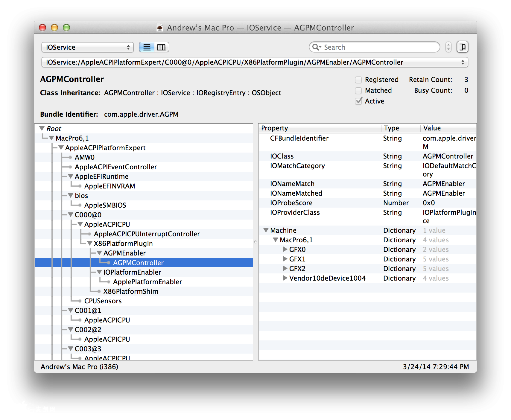Toggle the Matched checkbox

358,91
